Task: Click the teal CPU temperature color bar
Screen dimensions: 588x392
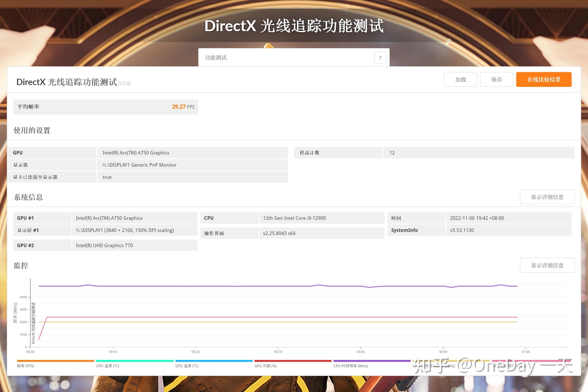Action: (x=135, y=361)
